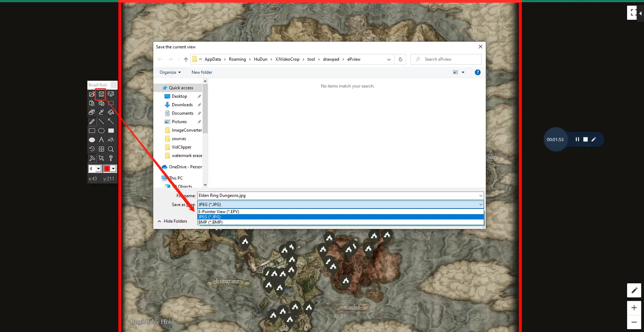Select the Eraser tool in BrushTool

click(92, 112)
